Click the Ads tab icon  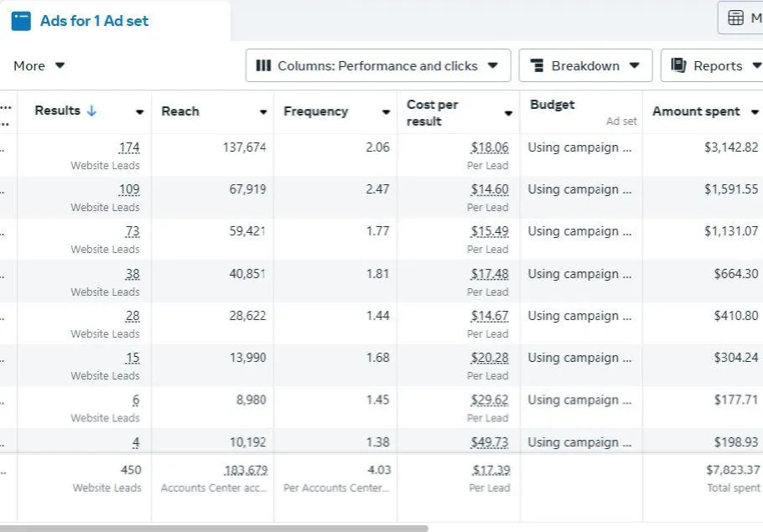coord(21,21)
